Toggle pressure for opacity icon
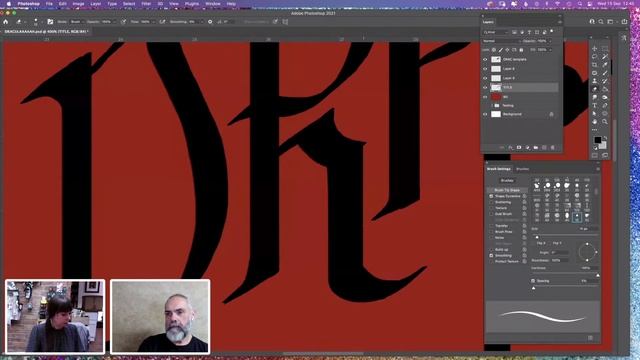 [123, 22]
